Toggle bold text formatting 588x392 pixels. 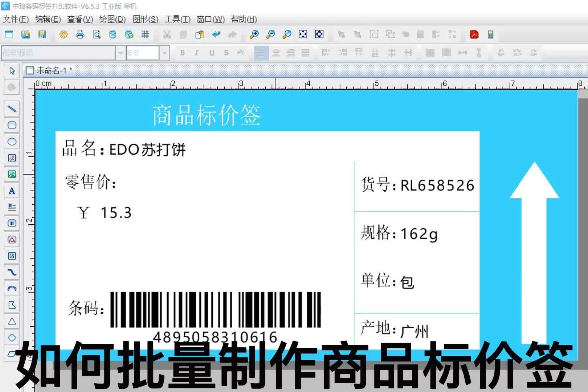[x=183, y=53]
